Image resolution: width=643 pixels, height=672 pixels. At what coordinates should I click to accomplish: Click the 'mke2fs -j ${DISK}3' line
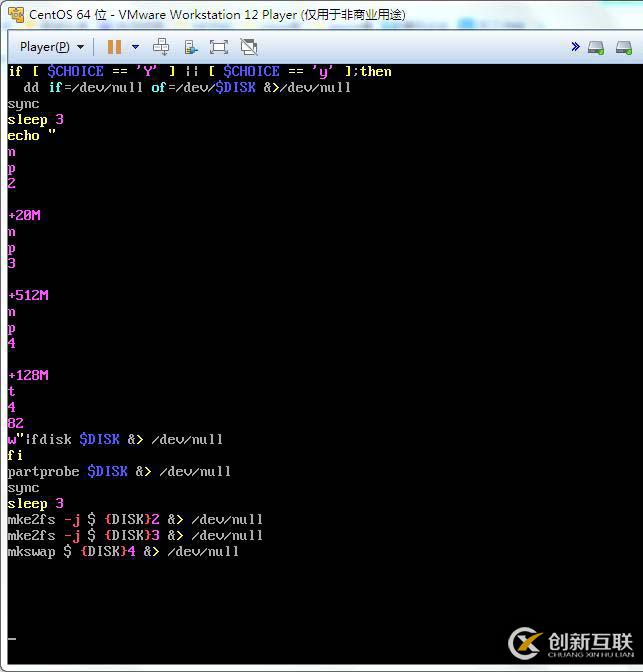[x=135, y=535]
